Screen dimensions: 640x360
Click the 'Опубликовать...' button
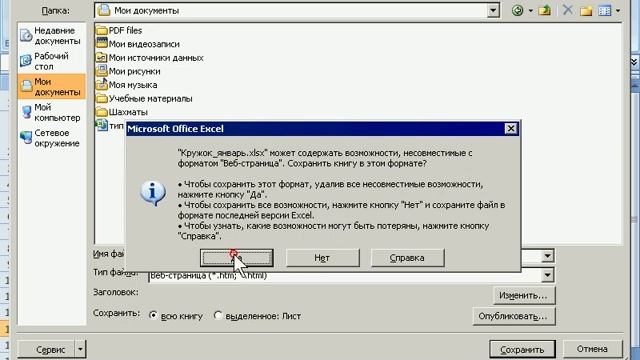tap(513, 316)
